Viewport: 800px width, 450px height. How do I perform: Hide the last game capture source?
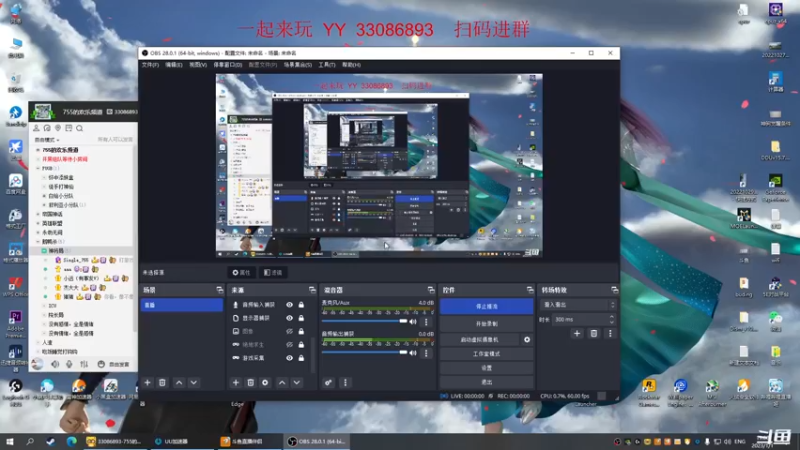[x=289, y=358]
